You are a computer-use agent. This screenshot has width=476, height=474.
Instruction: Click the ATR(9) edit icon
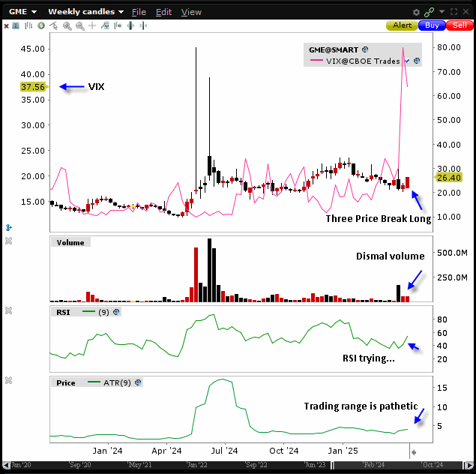pos(138,382)
